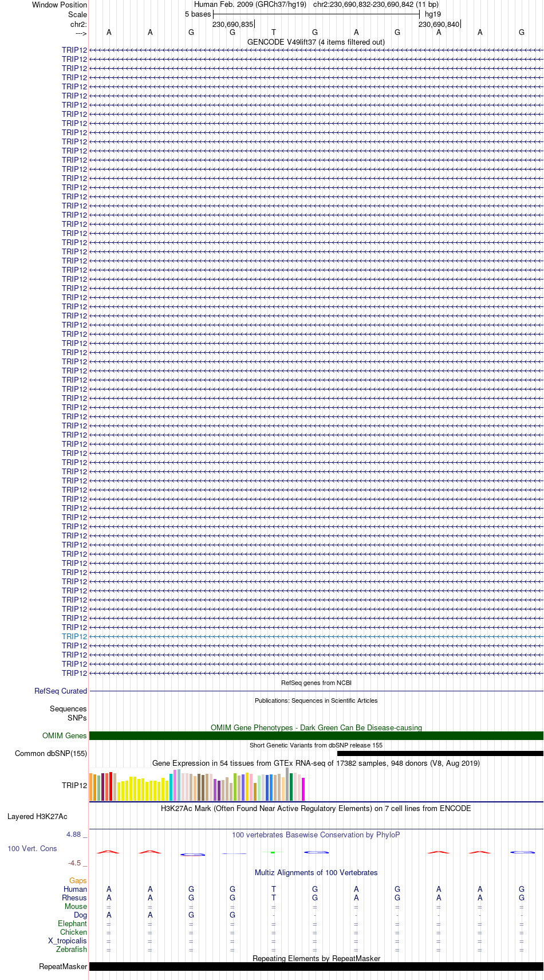544x980 pixels.
Task: Click the Common dbSNP(155) label
Action: point(51,754)
